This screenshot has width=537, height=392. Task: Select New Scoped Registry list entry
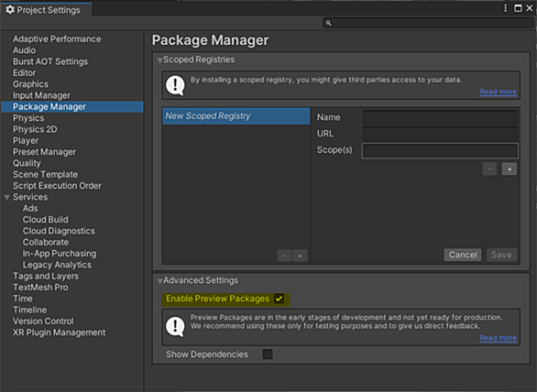point(236,116)
